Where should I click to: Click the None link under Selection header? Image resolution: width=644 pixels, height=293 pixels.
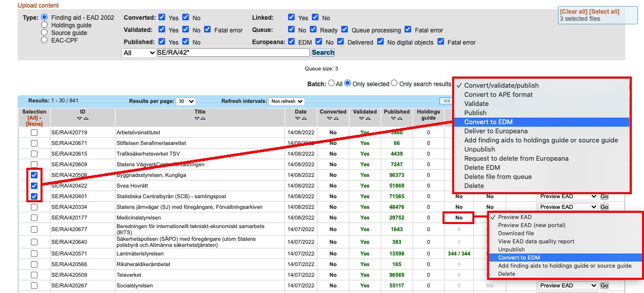(x=34, y=124)
